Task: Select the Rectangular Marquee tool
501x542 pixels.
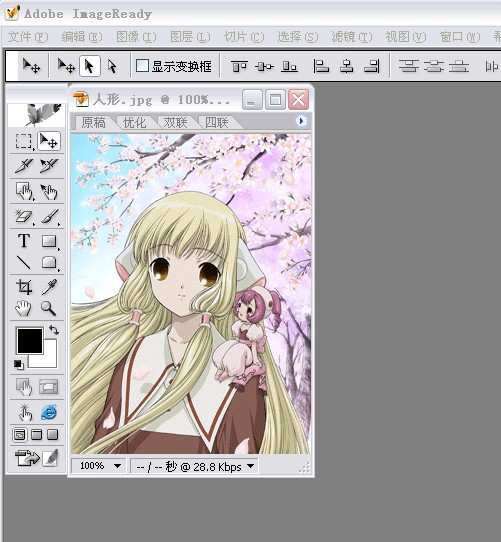Action: (x=24, y=141)
